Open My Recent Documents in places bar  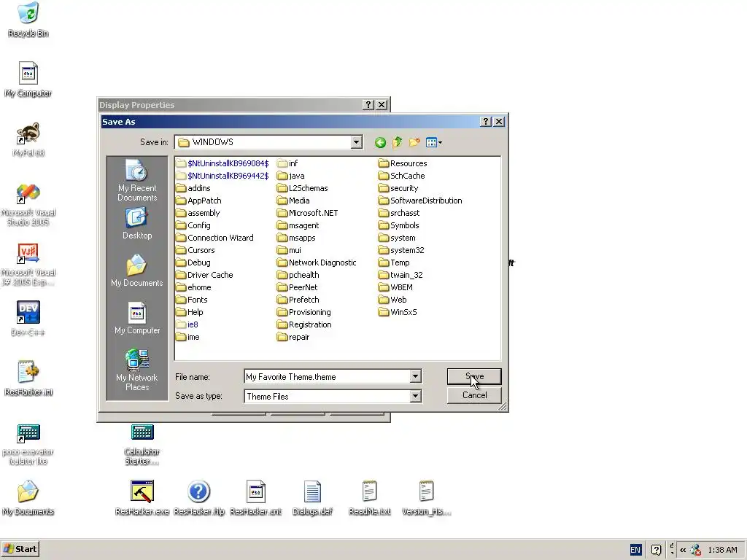click(x=137, y=181)
